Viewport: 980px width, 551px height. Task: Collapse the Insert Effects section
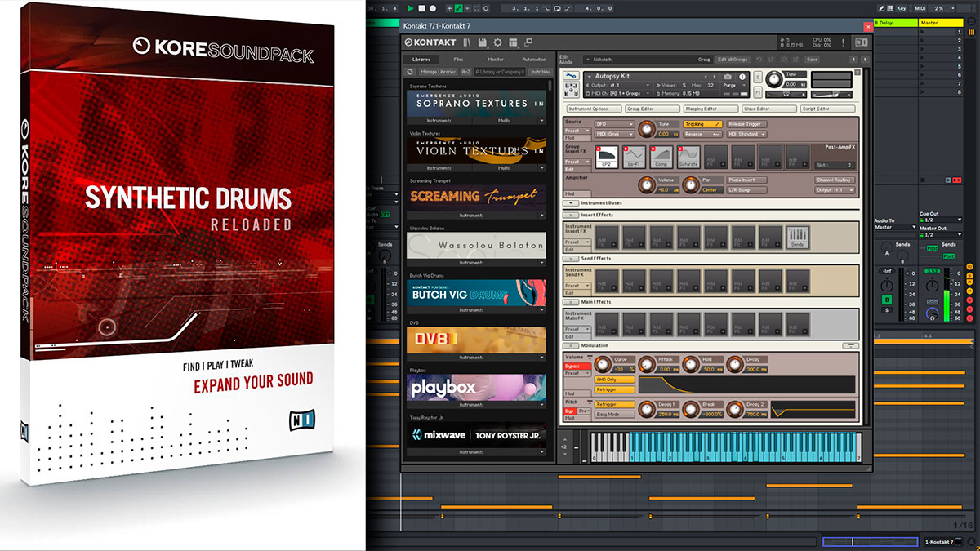[x=570, y=215]
